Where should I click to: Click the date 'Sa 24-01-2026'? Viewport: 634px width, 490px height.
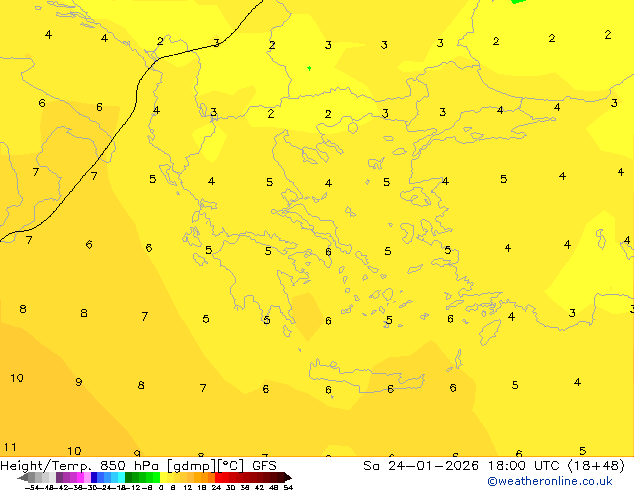(421, 466)
